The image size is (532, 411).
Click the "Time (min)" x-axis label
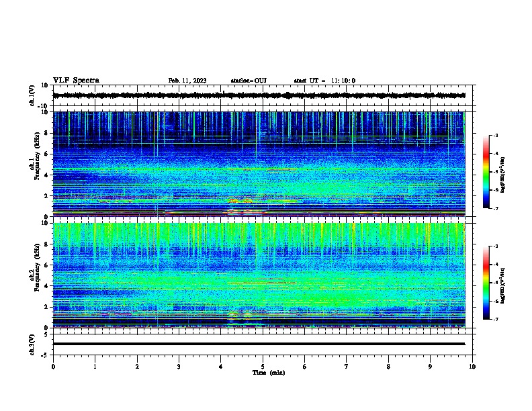[x=269, y=373]
